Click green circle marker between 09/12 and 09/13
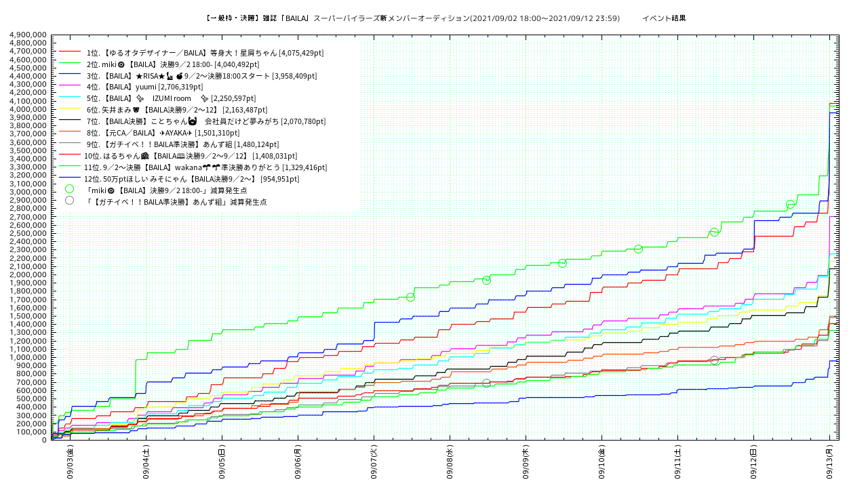 [x=790, y=205]
